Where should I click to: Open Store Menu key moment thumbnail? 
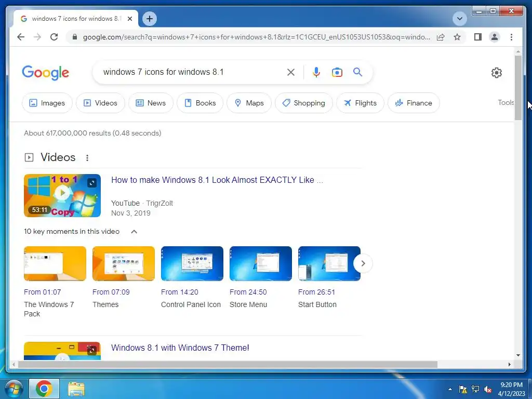point(261,263)
